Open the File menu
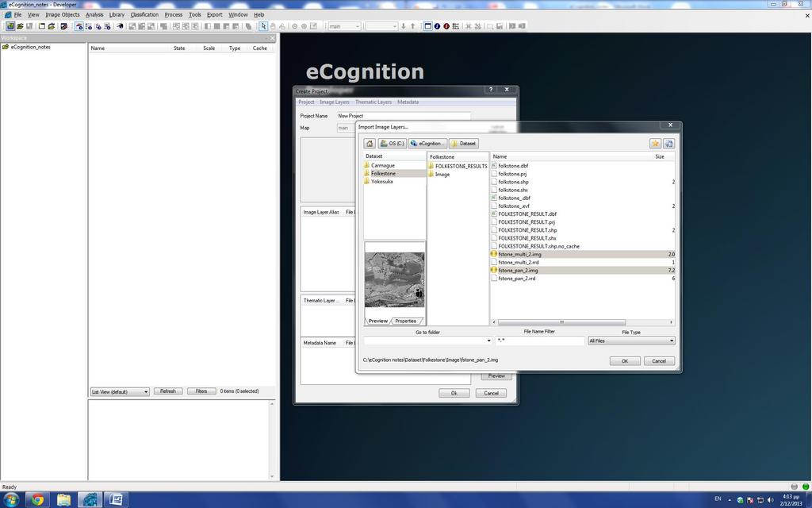The width and height of the screenshot is (812, 508). click(x=17, y=14)
